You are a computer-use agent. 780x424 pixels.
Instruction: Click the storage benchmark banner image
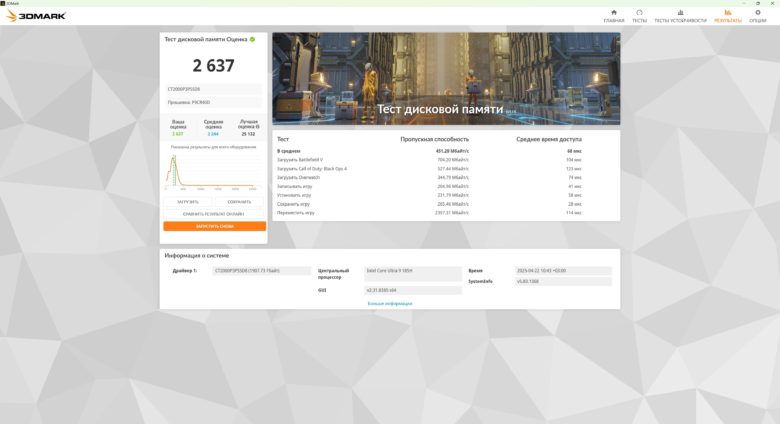(446, 79)
